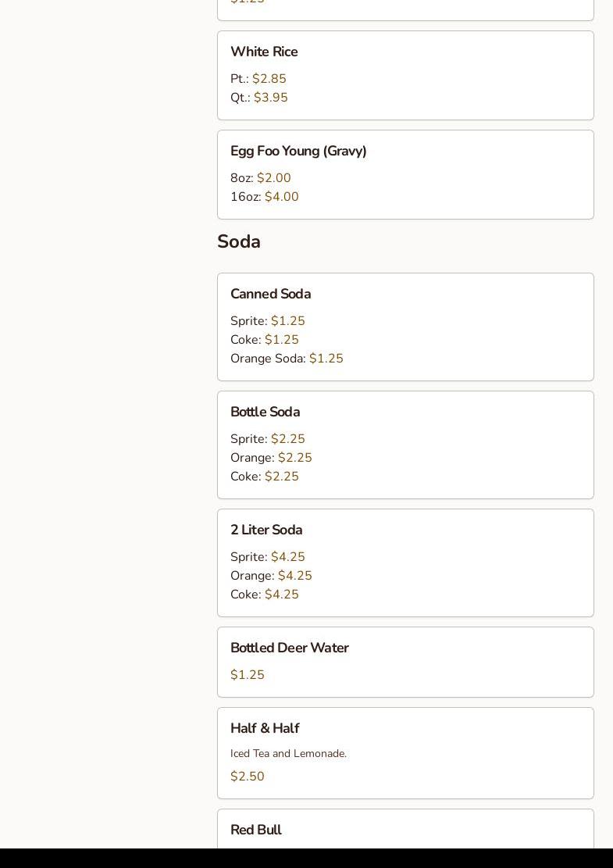Open the Half & Half drink item

[265, 729]
